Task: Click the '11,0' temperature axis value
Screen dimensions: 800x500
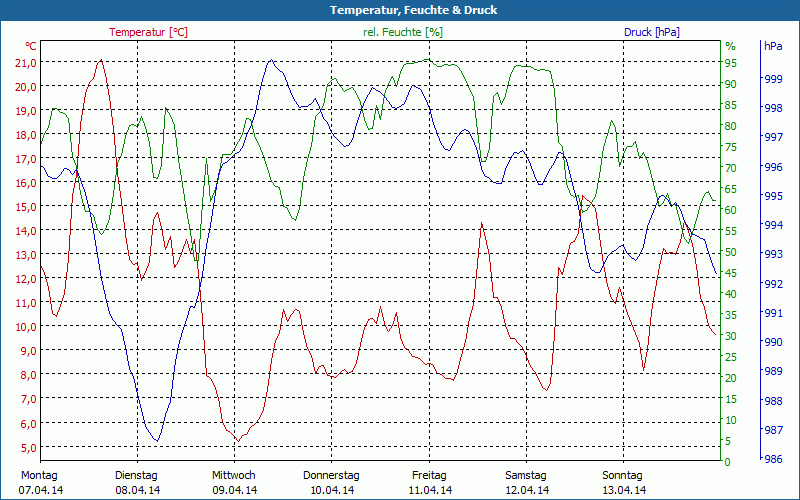Action: tap(26, 303)
